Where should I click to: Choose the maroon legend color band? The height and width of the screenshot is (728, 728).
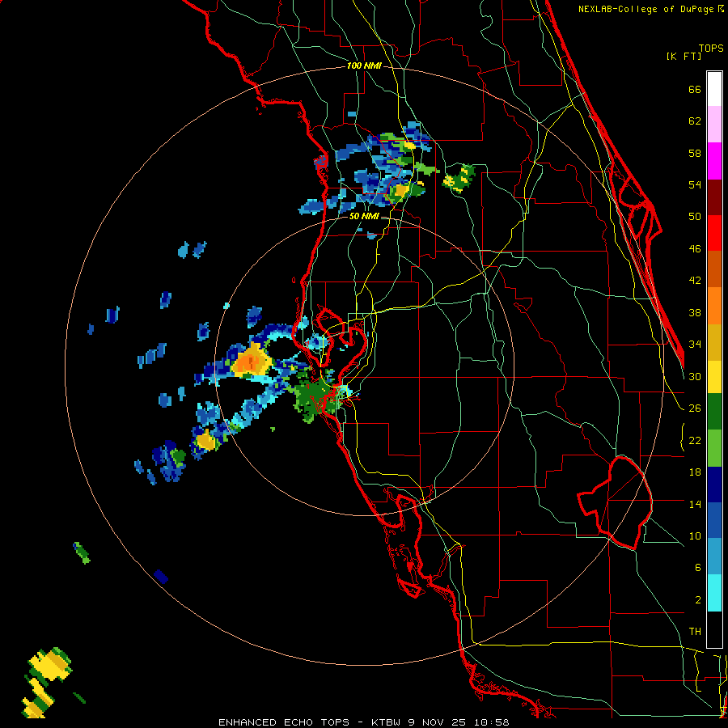click(x=714, y=197)
